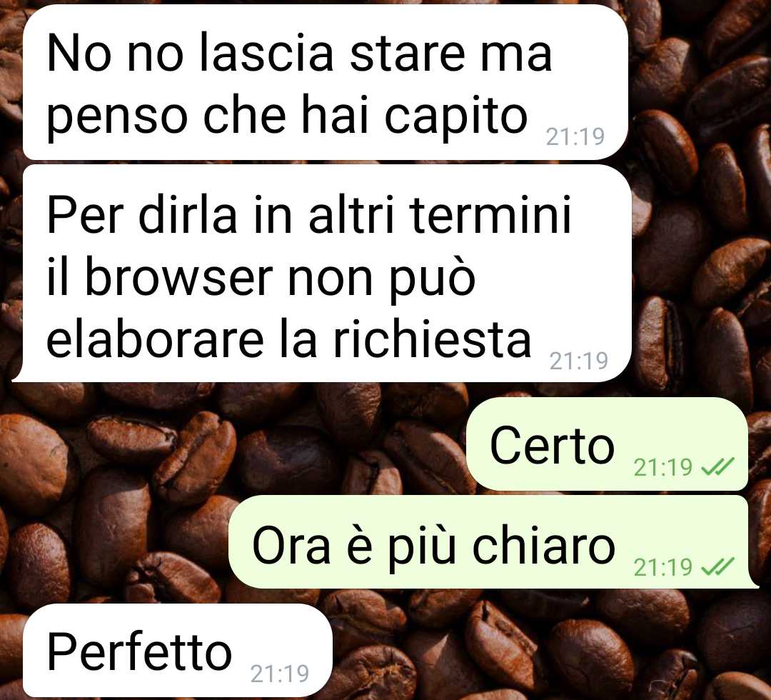Tap the double checkmark beside Certo

click(x=717, y=466)
